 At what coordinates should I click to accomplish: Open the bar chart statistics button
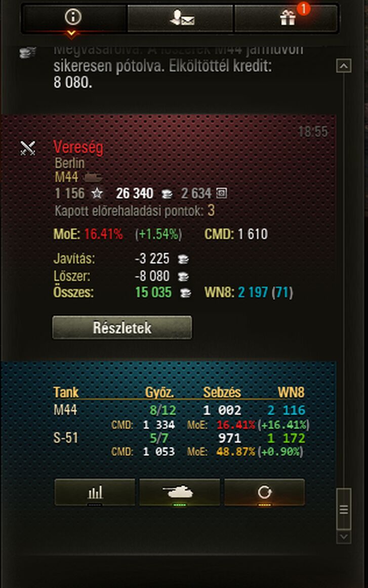(95, 492)
